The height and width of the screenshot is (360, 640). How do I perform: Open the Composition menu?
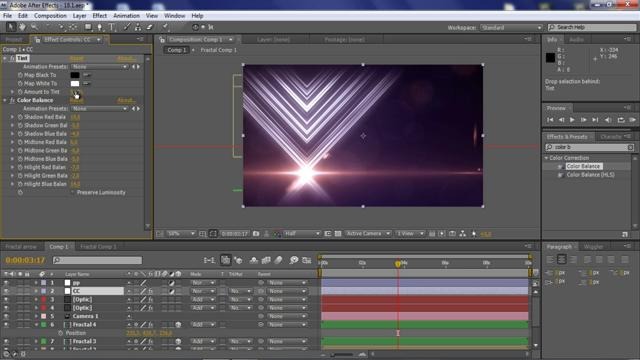50,16
